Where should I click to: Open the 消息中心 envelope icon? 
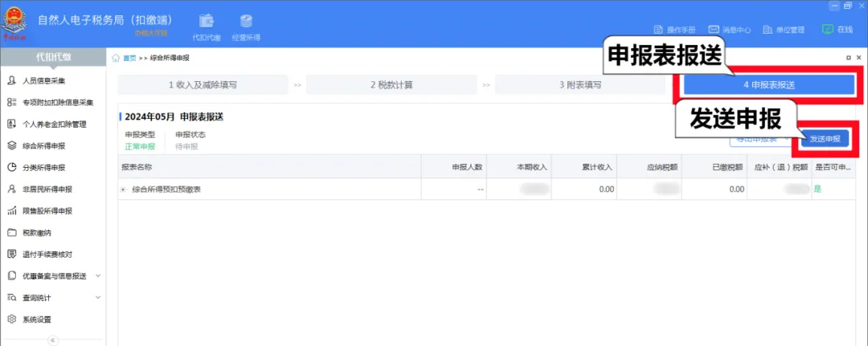(714, 30)
